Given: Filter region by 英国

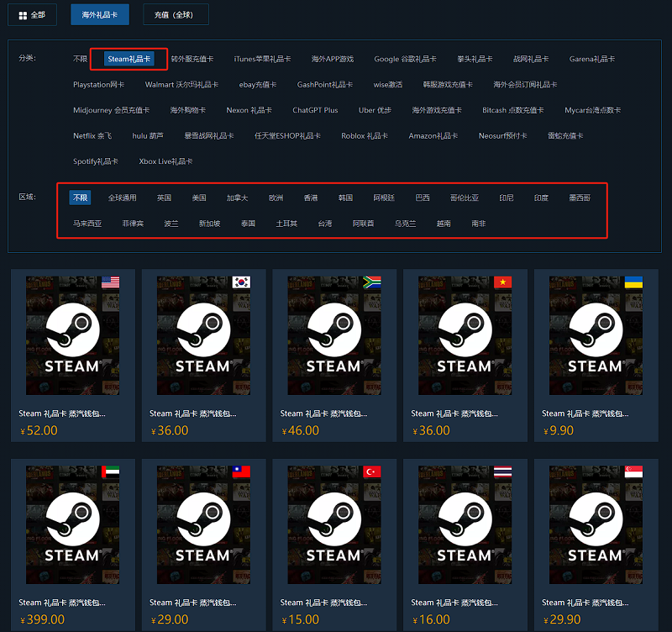Looking at the screenshot, I should [164, 197].
